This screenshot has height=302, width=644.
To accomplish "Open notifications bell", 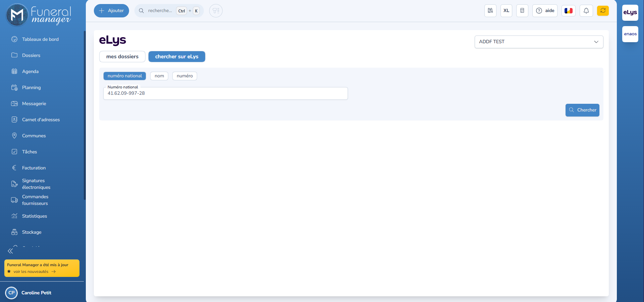I will [586, 11].
